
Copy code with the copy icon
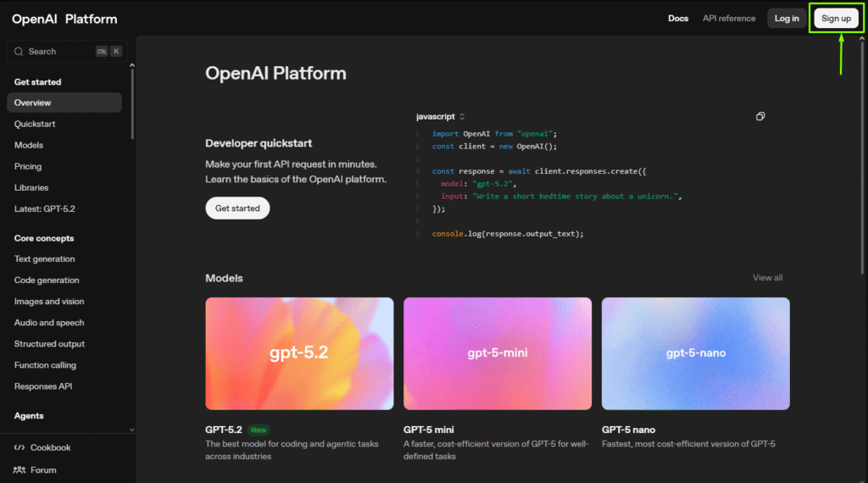point(760,116)
